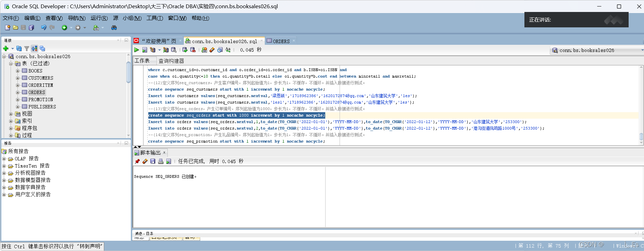Minimize the 连接 connections panel
Screen dimensions: 644x251
tap(126, 40)
